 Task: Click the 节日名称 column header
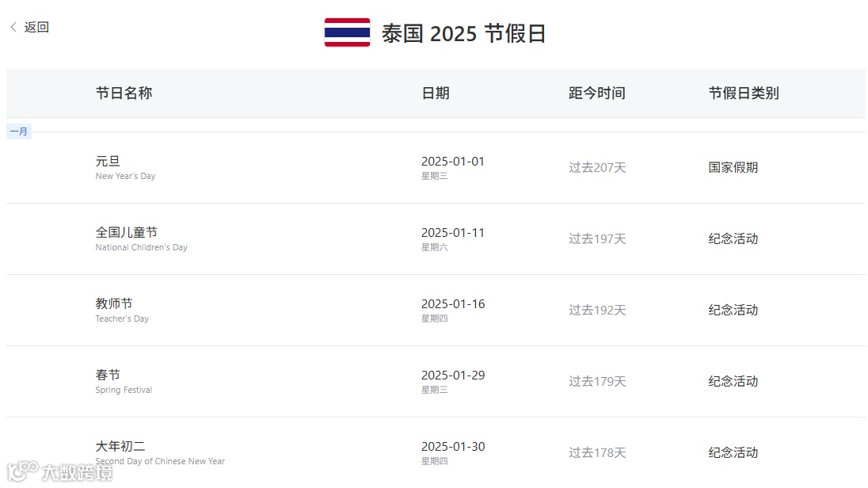pyautogui.click(x=124, y=93)
